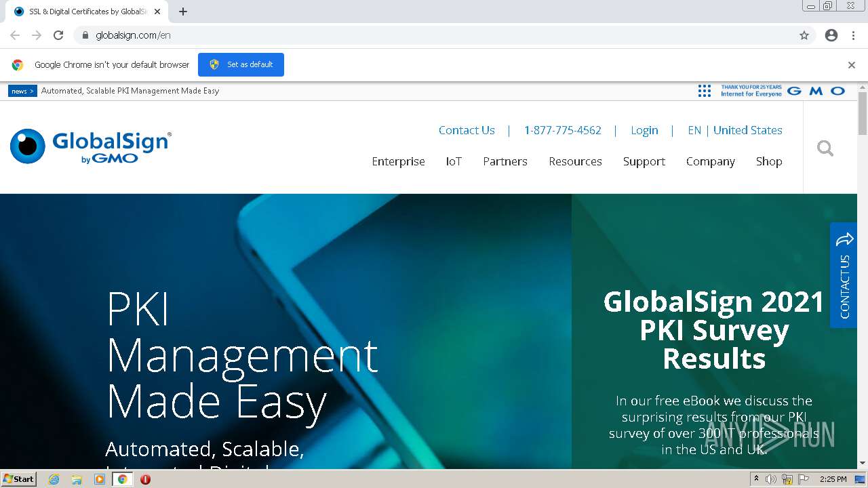This screenshot has width=868, height=488.
Task: Click the Action Center flag icon
Action: [804, 479]
